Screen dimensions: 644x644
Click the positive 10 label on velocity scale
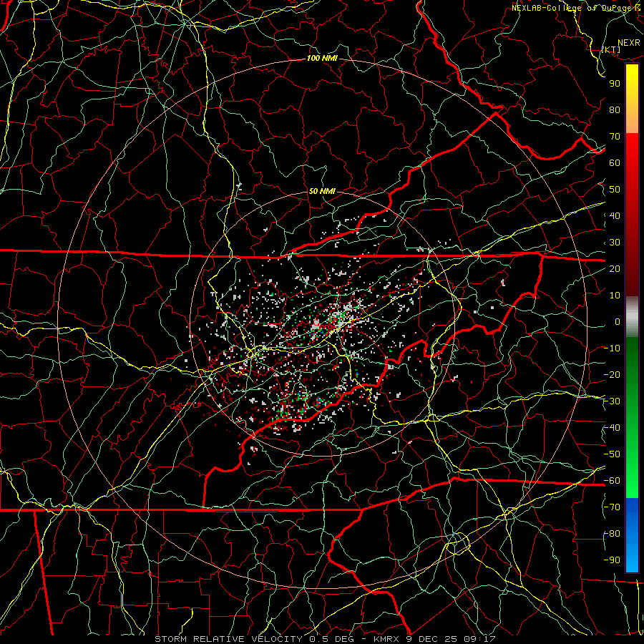tap(615, 296)
